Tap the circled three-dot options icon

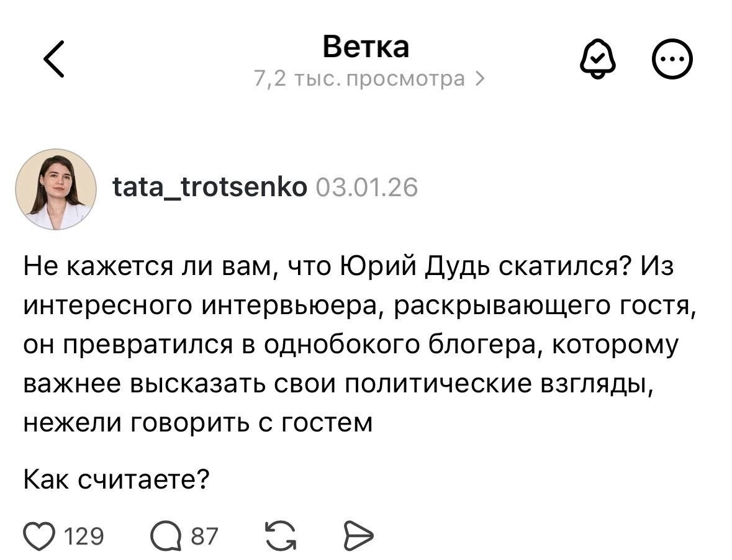(x=672, y=59)
